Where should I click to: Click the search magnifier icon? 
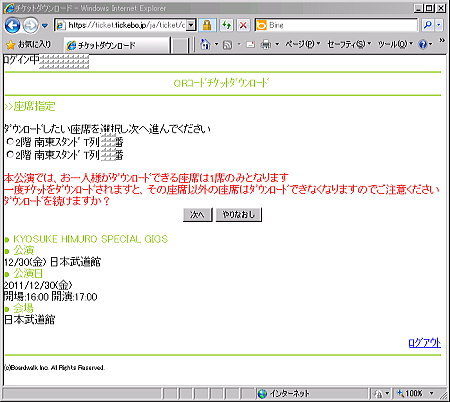click(x=428, y=25)
